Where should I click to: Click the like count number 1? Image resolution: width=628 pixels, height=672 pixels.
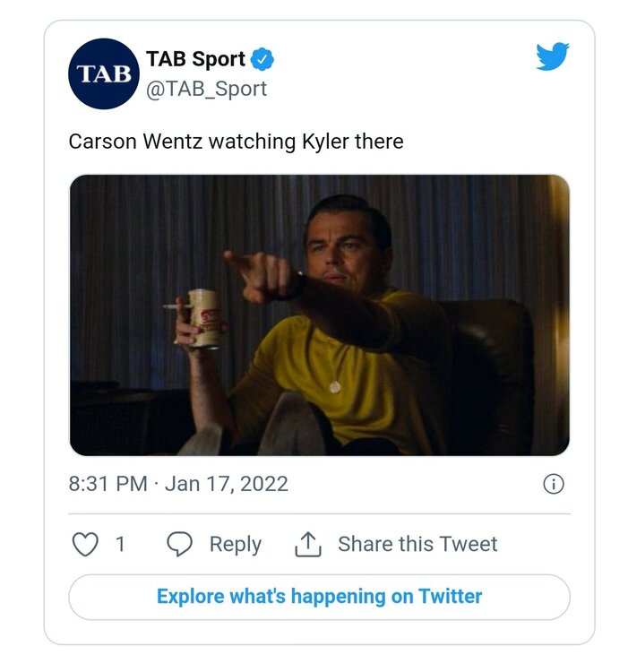point(120,544)
